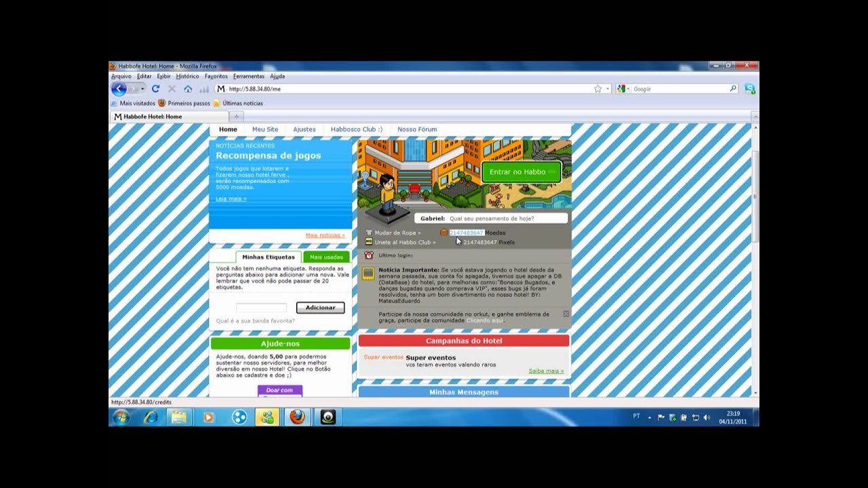
Task: Open the Windows Start button
Action: 121,418
